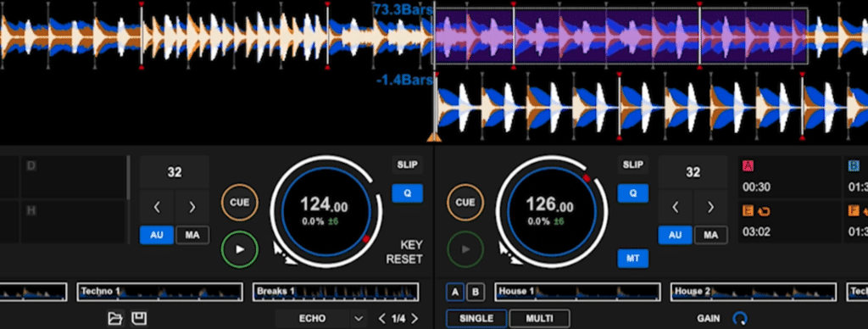This screenshot has height=329, width=868.
Task: Select MA loop mode on the right deck
Action: (x=711, y=235)
